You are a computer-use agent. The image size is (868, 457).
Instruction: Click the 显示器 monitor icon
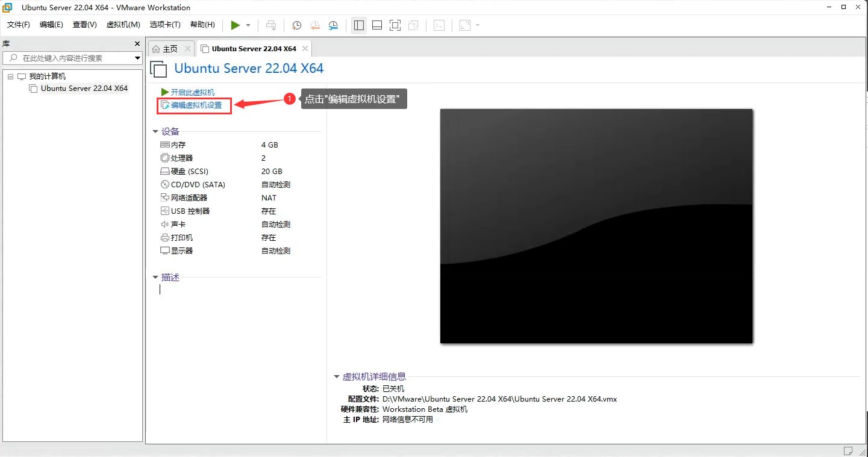(x=165, y=251)
